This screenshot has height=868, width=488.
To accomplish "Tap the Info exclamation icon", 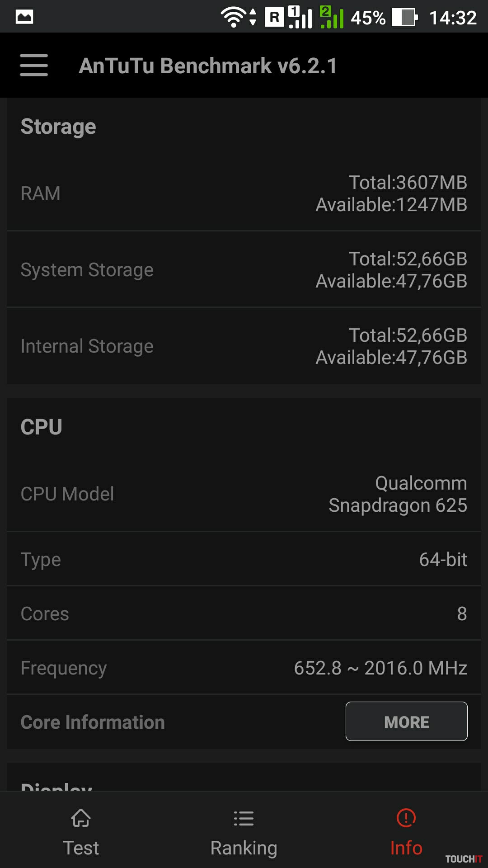I will click(x=406, y=818).
